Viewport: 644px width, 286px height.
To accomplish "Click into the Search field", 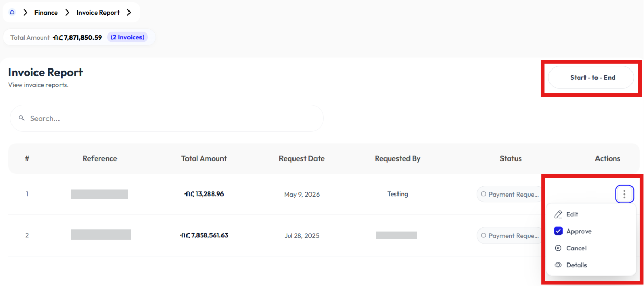I will click(x=167, y=118).
